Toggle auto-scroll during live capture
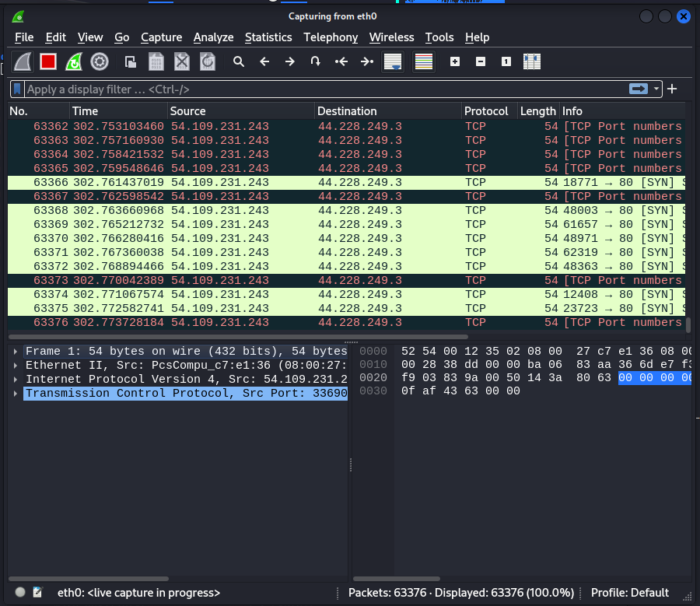 click(x=393, y=61)
